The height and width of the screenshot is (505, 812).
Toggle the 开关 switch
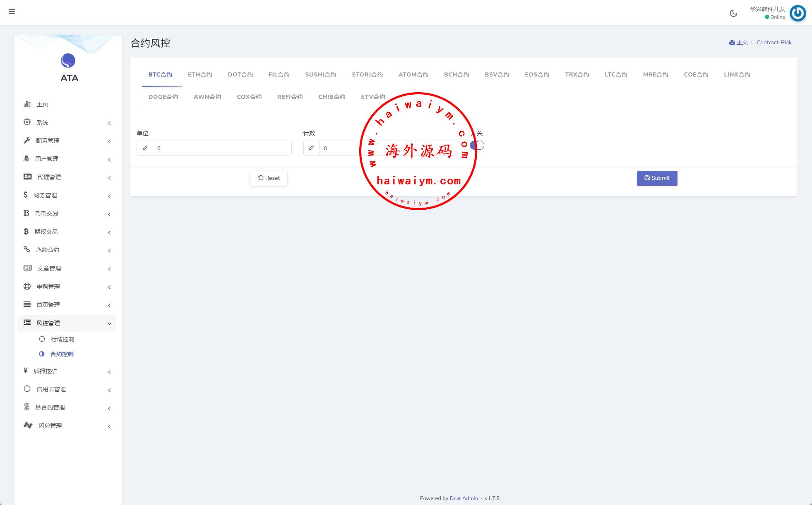477,145
